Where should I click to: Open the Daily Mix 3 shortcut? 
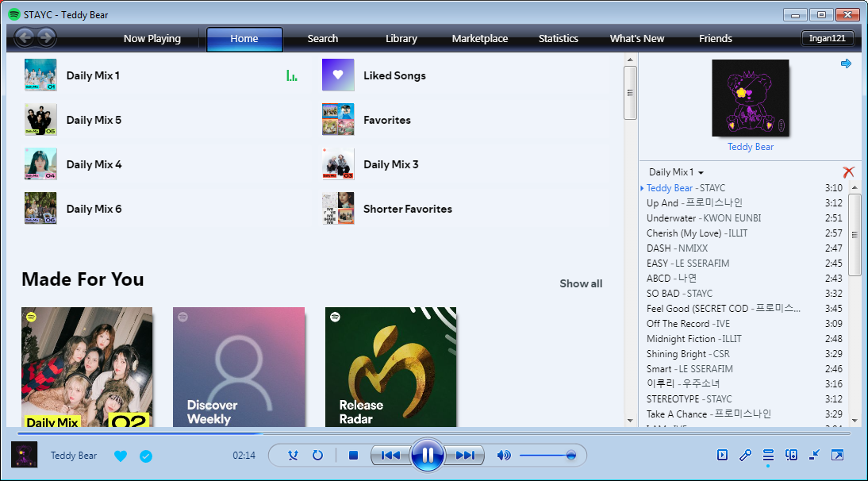pos(464,164)
